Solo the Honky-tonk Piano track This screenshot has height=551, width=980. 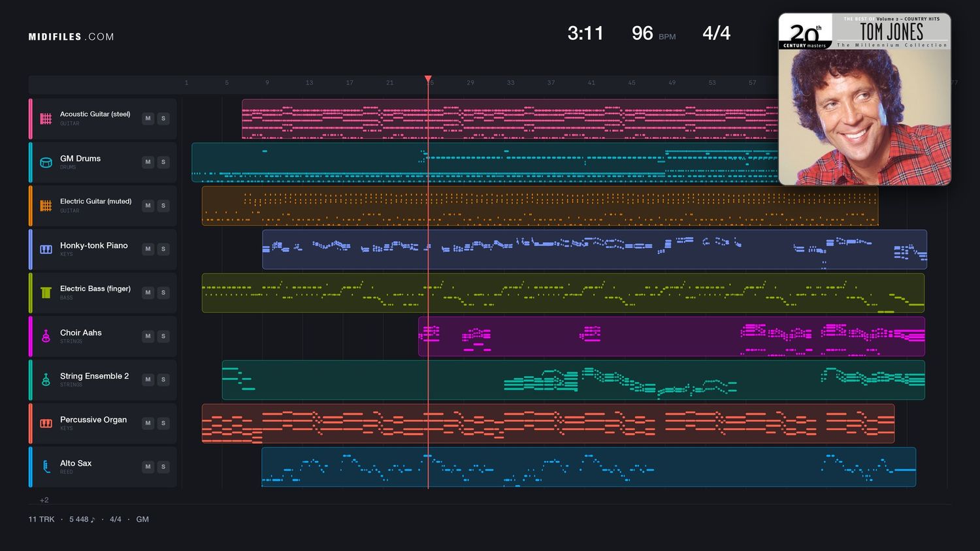[163, 249]
